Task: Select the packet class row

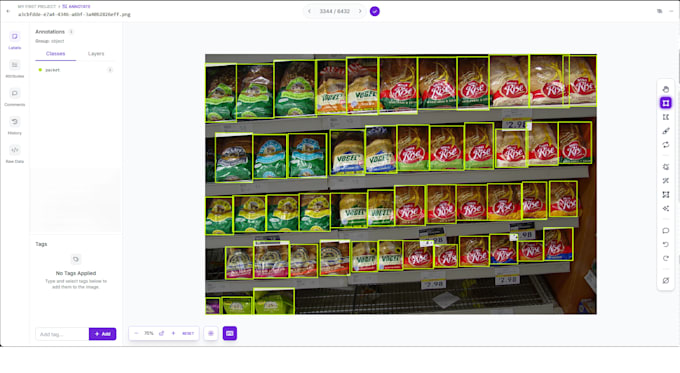Action: click(75, 70)
